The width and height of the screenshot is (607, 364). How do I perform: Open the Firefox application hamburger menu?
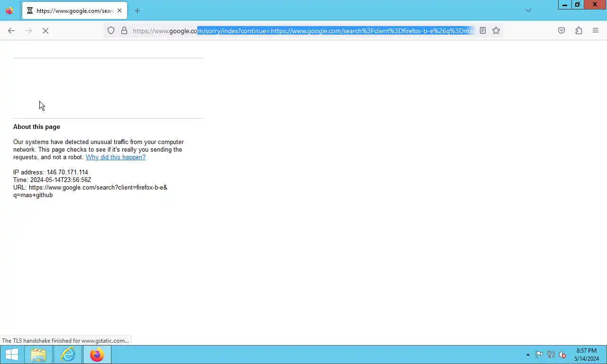pos(596,31)
